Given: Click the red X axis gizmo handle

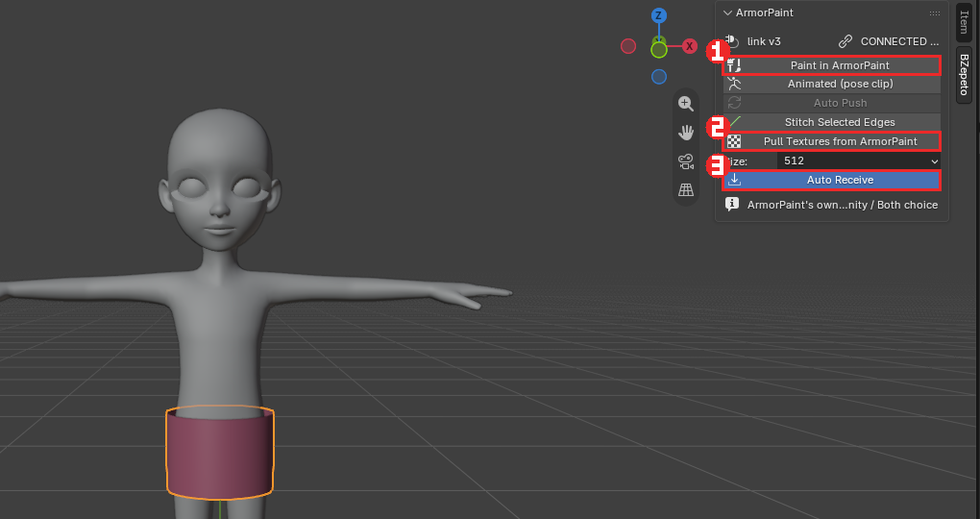Looking at the screenshot, I should tap(690, 45).
